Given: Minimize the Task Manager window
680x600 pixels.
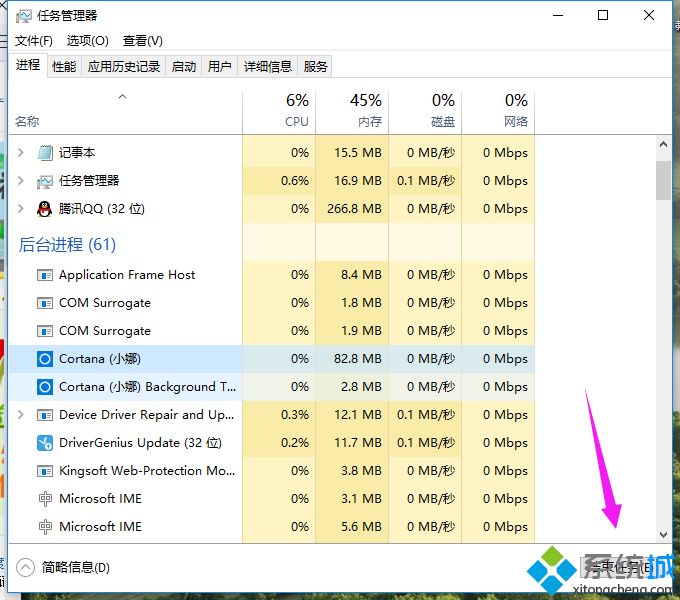Looking at the screenshot, I should coord(558,16).
